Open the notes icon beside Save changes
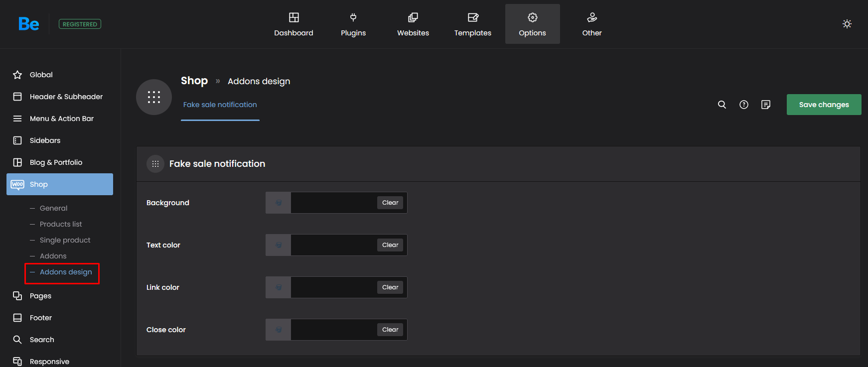The image size is (868, 367). (766, 105)
